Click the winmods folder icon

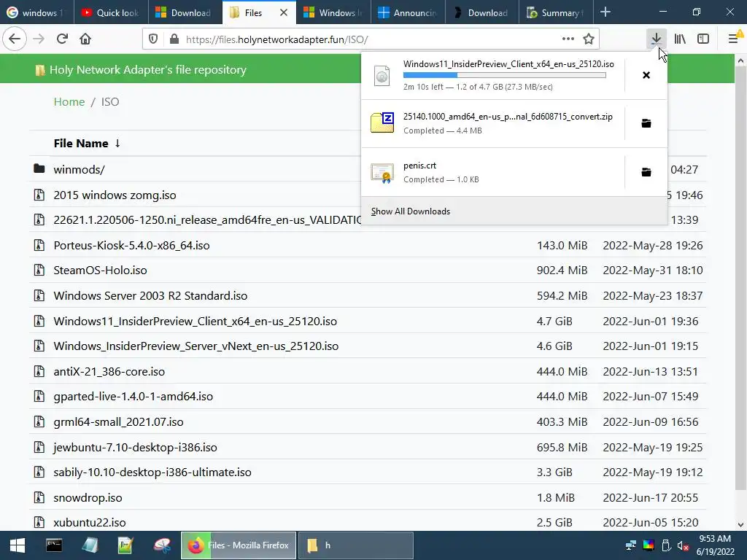point(39,168)
